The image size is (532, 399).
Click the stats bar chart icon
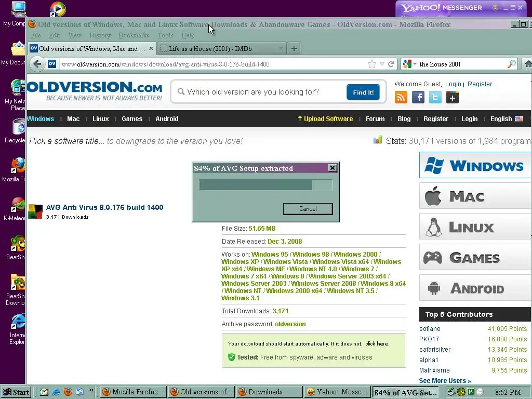[378, 140]
